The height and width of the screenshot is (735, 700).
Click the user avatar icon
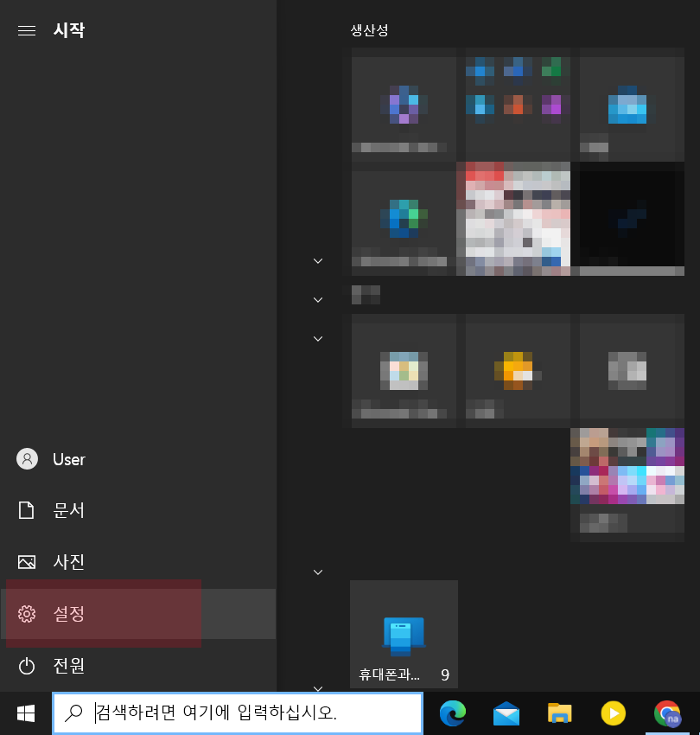[x=27, y=459]
